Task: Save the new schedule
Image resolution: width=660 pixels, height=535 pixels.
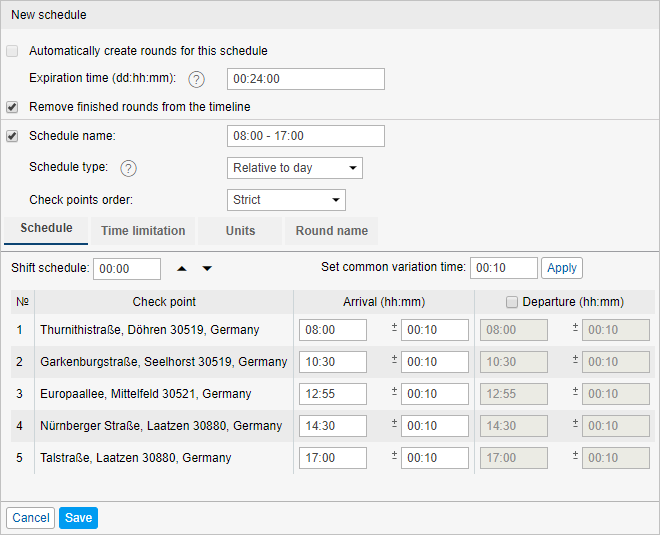Action: point(78,518)
